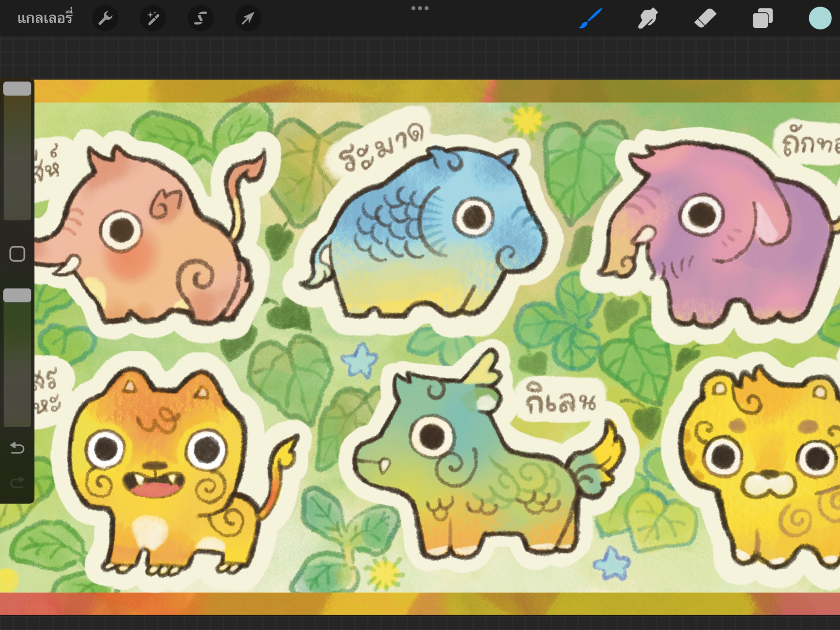Screen dimensions: 840x630
Task: Open the แกลเลอรี่ gallery
Action: tap(45, 18)
